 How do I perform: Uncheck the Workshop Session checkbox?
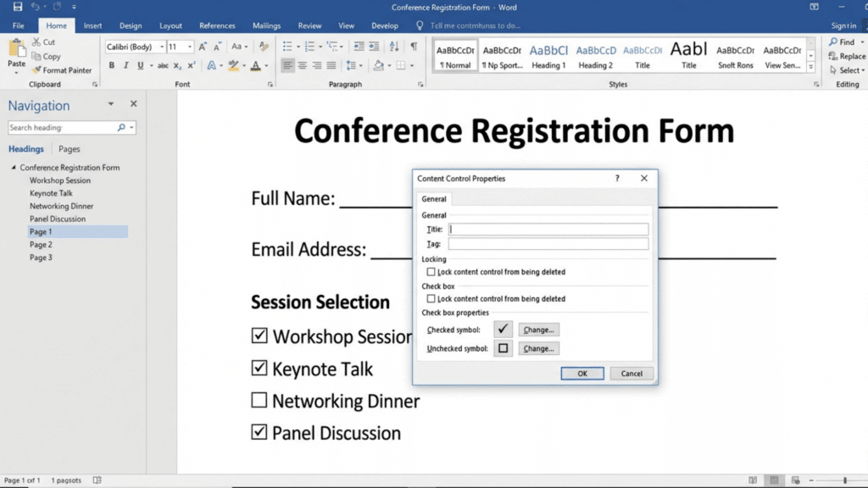(x=260, y=335)
